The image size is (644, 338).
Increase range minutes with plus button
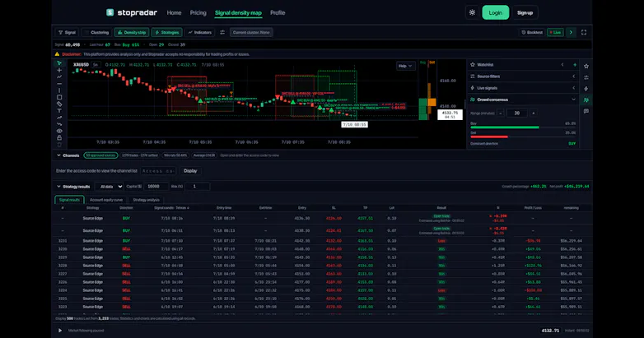(x=533, y=113)
